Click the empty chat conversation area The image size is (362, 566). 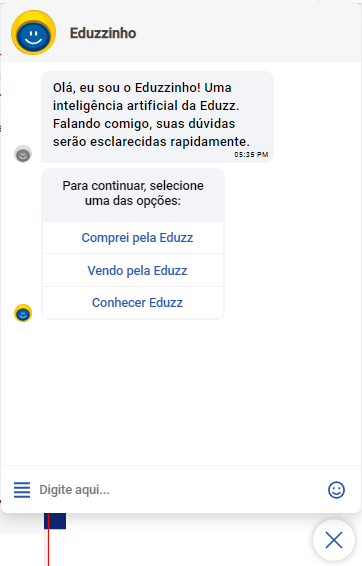point(180,393)
